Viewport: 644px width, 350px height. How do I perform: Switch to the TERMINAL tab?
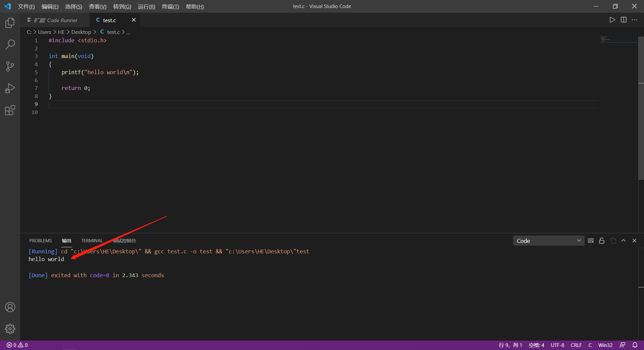(92, 241)
